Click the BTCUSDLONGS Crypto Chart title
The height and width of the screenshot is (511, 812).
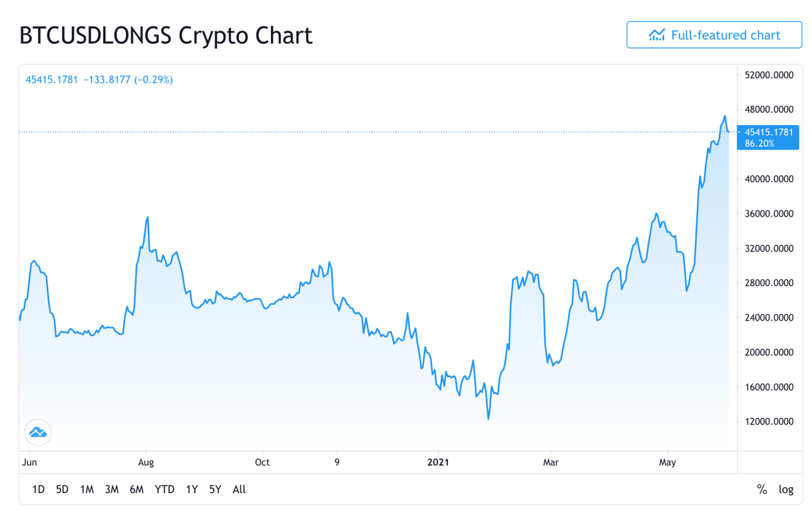(166, 35)
